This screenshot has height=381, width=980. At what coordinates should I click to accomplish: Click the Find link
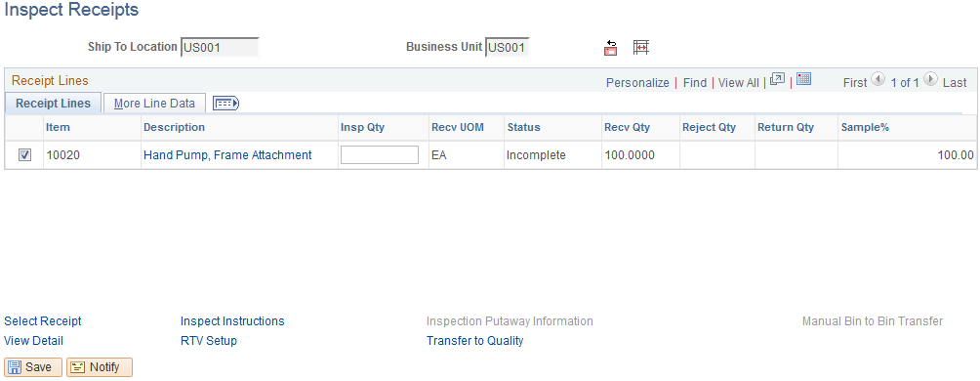[x=694, y=83]
